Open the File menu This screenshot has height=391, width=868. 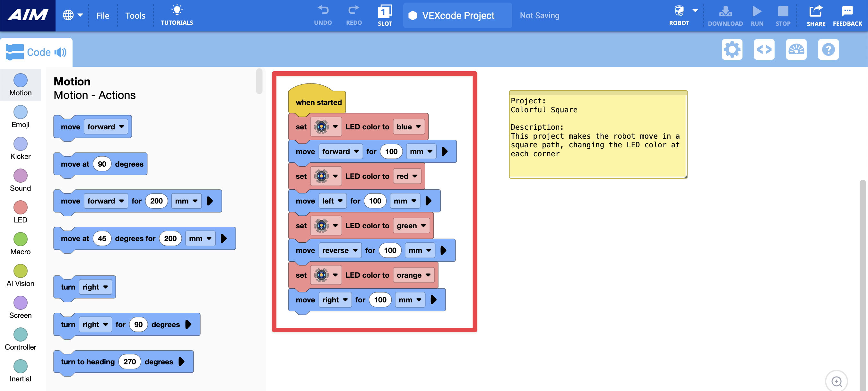click(x=102, y=15)
